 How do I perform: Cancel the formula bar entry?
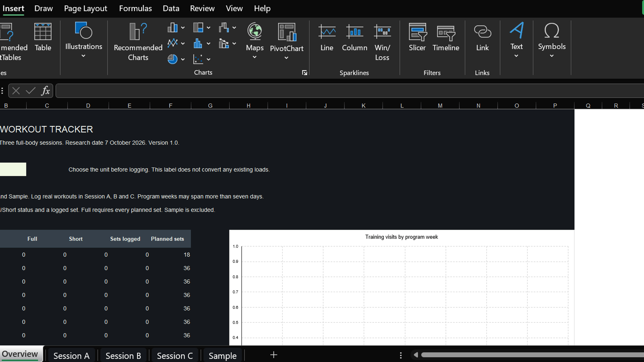click(x=16, y=90)
